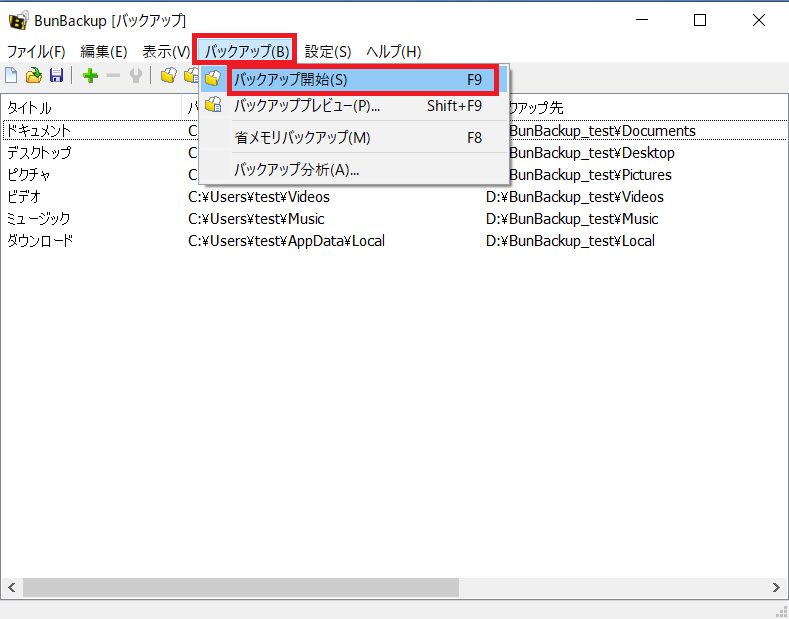Open the 設定(S) menu

pyautogui.click(x=328, y=51)
